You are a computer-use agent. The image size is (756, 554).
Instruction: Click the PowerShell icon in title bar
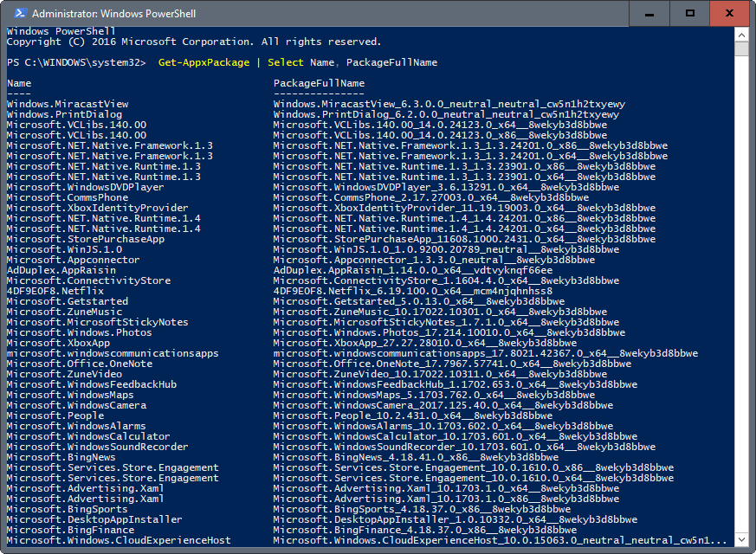16,14
